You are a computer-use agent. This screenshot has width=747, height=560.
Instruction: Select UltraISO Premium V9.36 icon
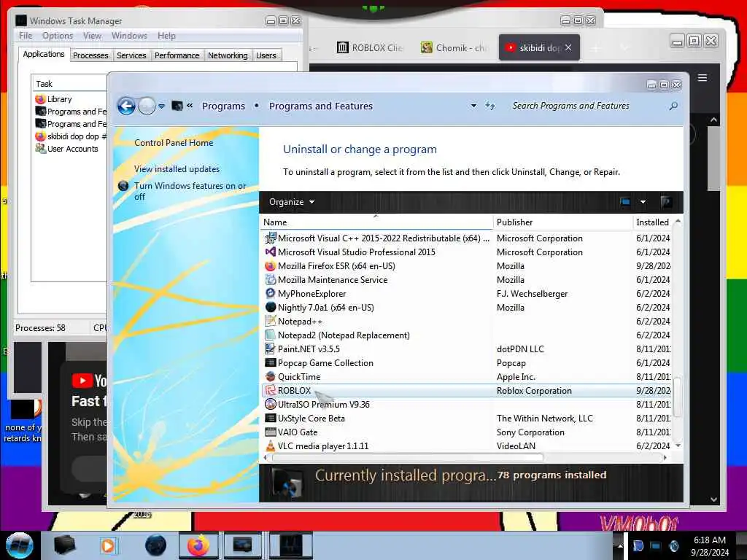270,404
